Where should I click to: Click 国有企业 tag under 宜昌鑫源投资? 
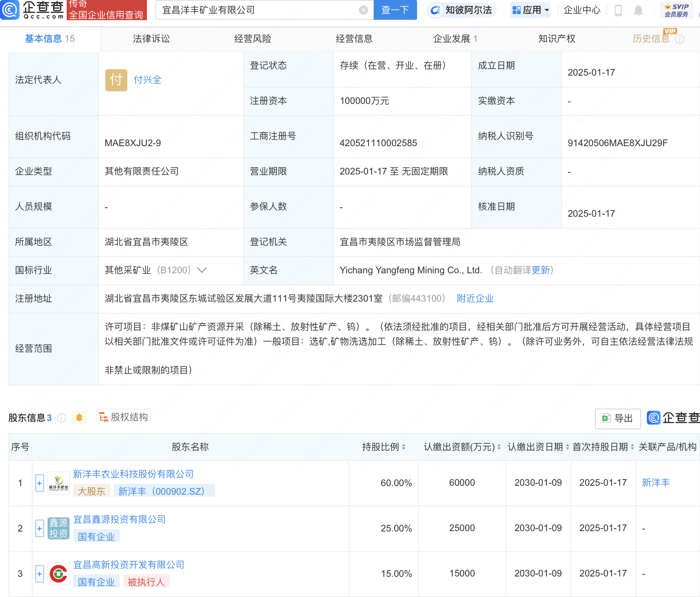[96, 537]
